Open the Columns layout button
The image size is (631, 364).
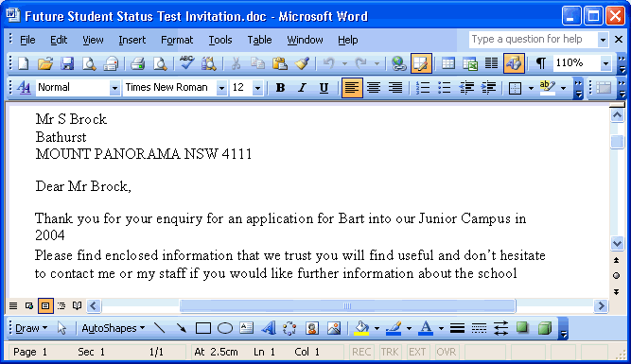click(x=491, y=63)
